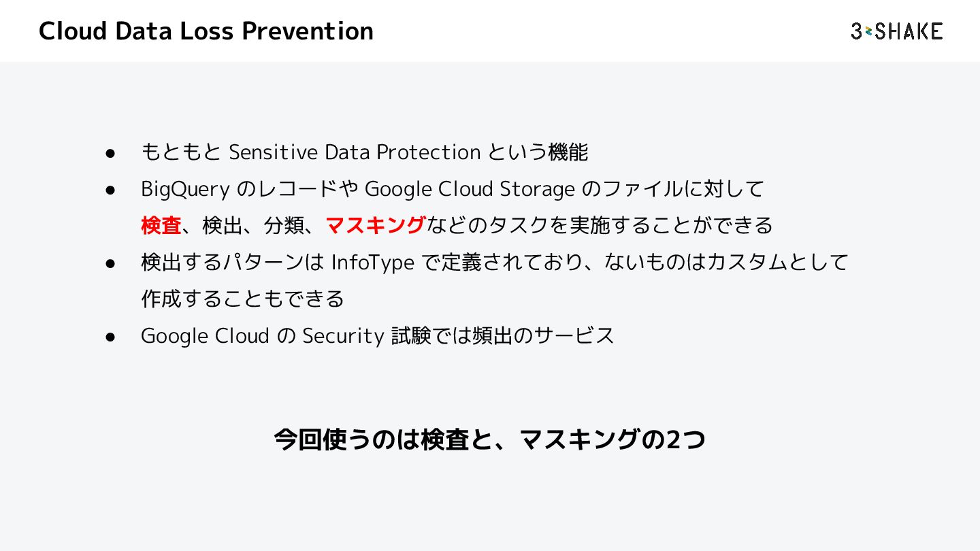
Task: Click the line 作成することもできる
Action: [x=242, y=299]
